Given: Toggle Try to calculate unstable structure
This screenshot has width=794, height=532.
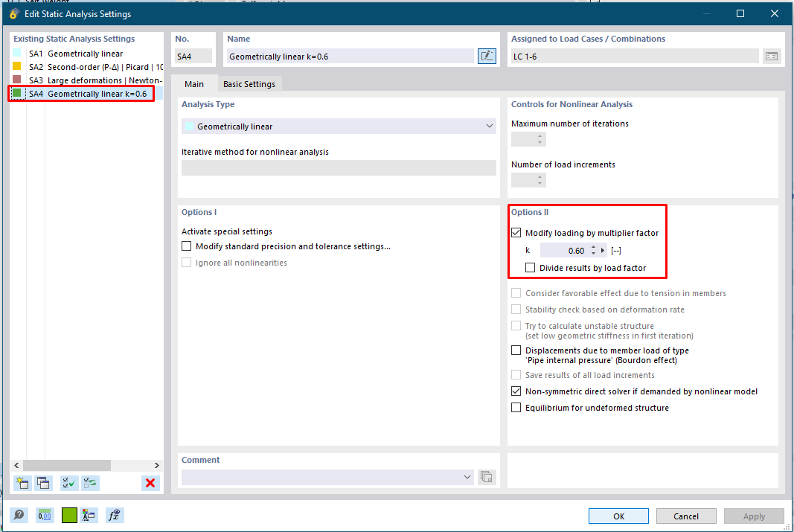Looking at the screenshot, I should point(516,325).
